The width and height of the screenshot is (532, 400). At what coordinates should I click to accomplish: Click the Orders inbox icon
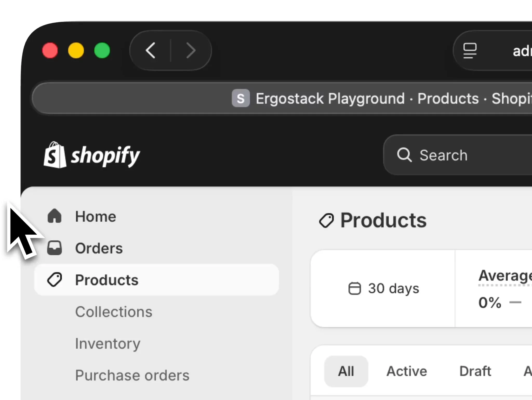pyautogui.click(x=55, y=248)
